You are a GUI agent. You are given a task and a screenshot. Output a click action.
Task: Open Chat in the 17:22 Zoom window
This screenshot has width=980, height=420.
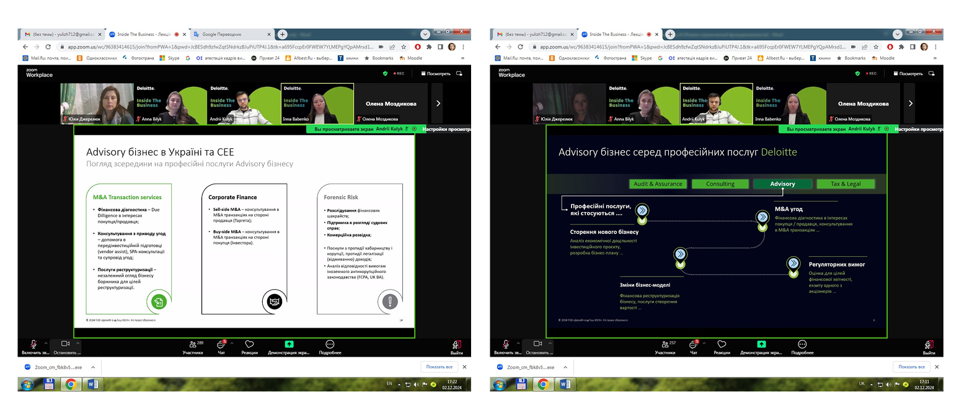tap(221, 347)
